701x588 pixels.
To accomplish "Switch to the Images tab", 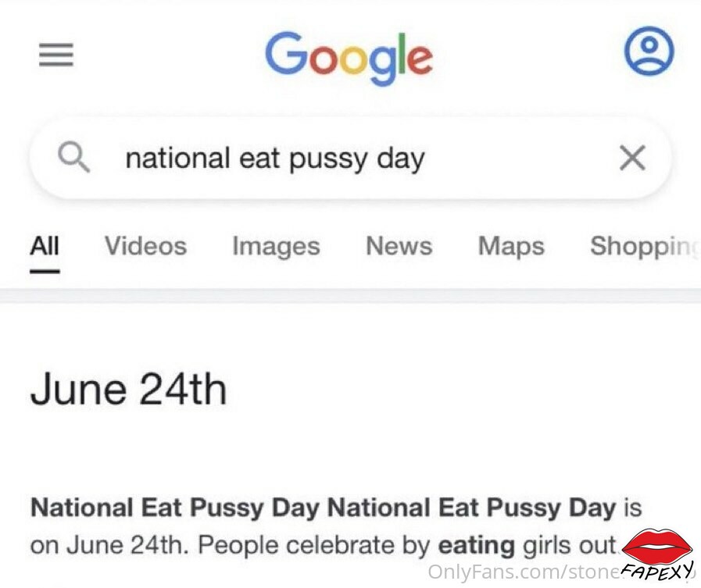I will (276, 247).
